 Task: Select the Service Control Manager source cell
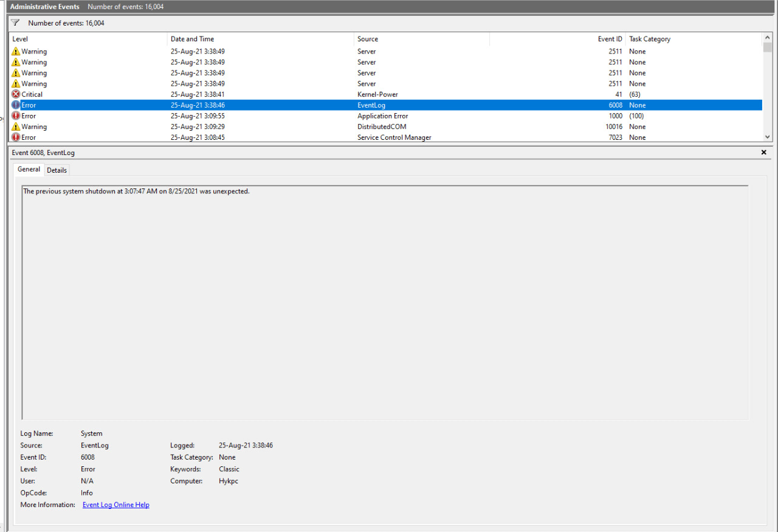click(394, 137)
